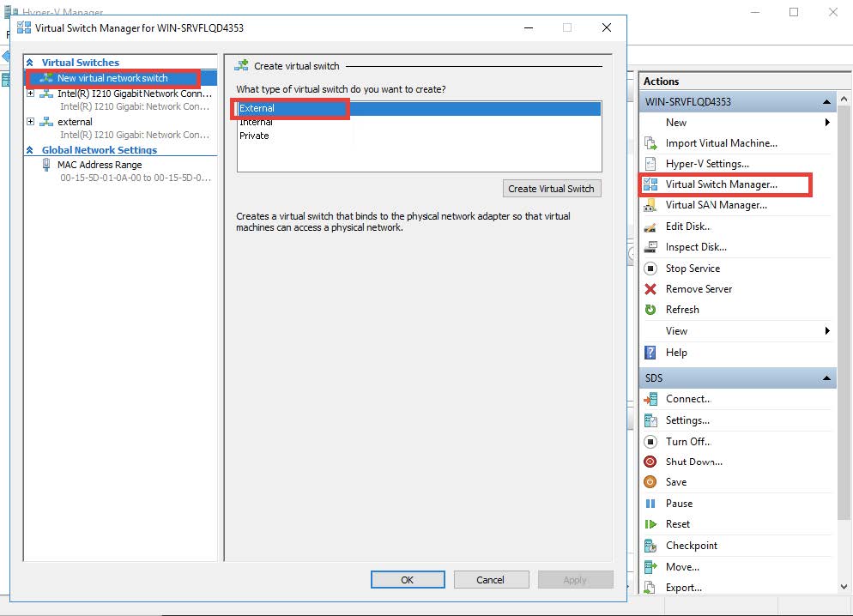
Task: Click the Checkpoint icon
Action: (x=650, y=546)
